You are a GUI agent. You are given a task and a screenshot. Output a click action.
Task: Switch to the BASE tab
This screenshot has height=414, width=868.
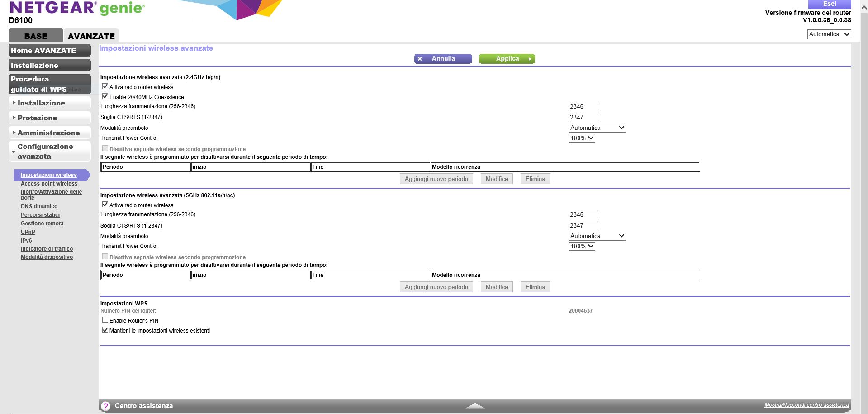click(36, 36)
